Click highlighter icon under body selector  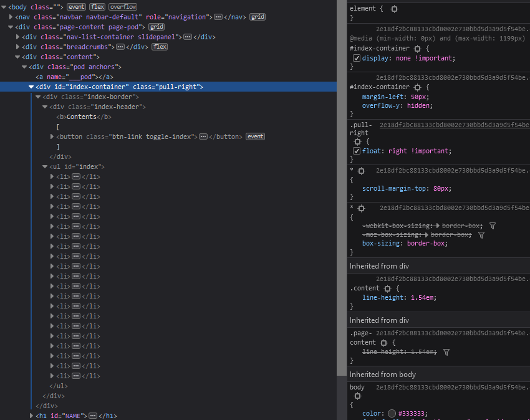(x=357, y=396)
